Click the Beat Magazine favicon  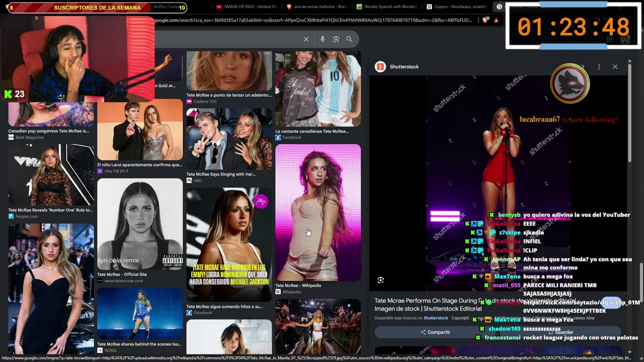(11, 137)
